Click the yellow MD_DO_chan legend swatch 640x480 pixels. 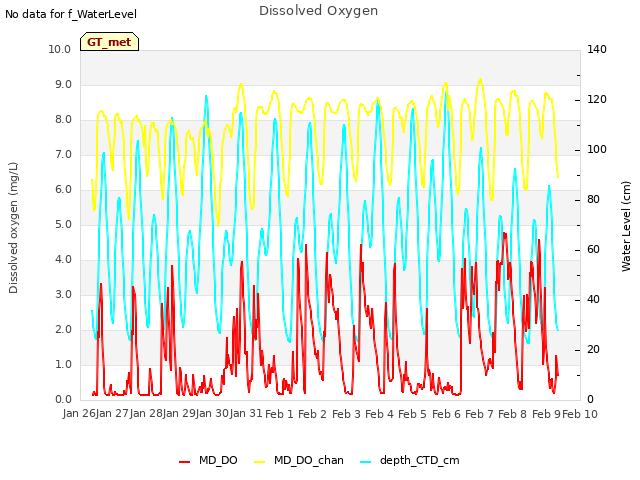(260, 462)
